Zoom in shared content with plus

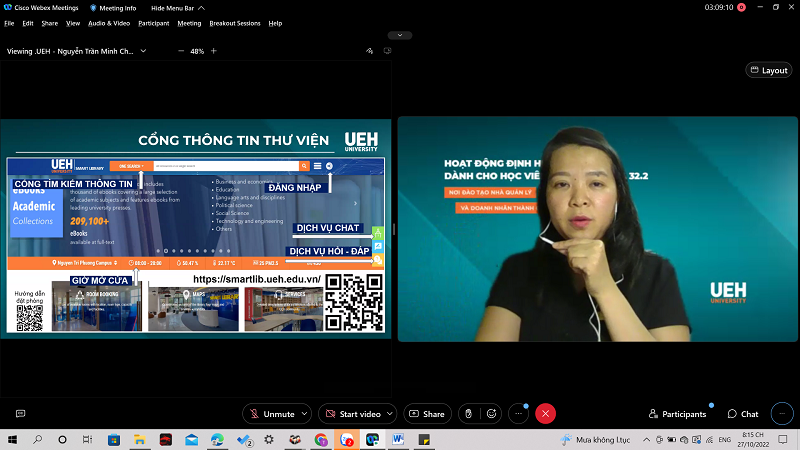[214, 51]
